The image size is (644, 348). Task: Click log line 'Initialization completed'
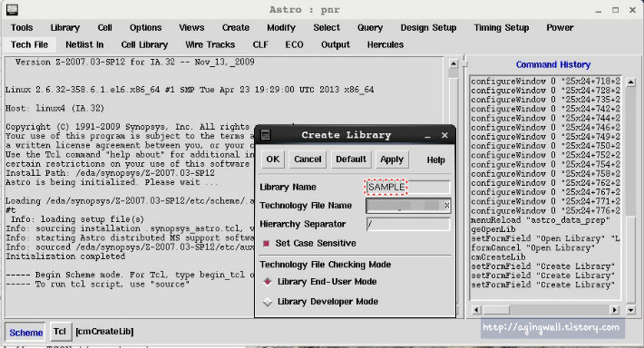click(x=65, y=256)
